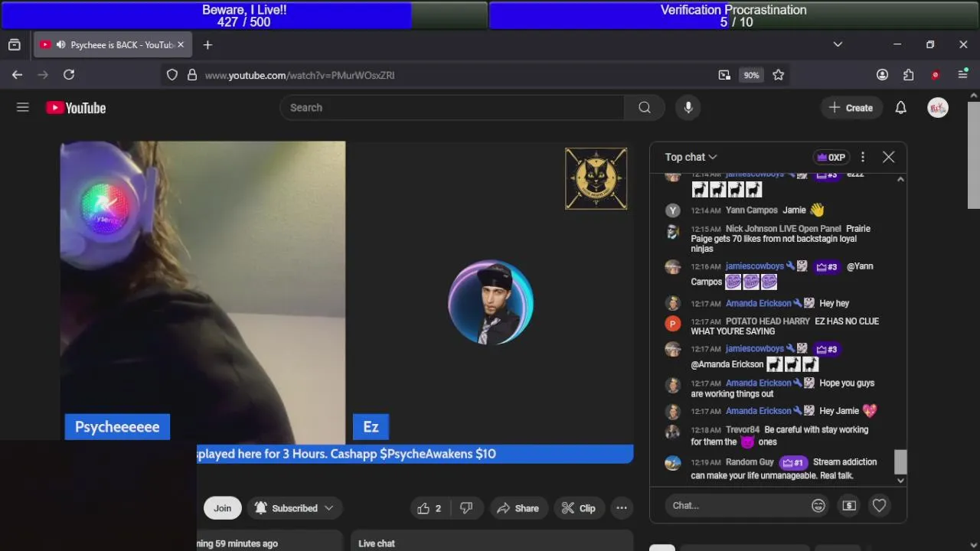Click the 90% zoom level indicator

click(x=751, y=75)
